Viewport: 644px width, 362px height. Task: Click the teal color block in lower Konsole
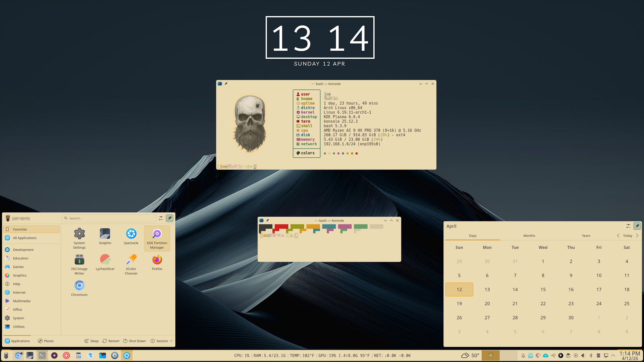[329, 227]
